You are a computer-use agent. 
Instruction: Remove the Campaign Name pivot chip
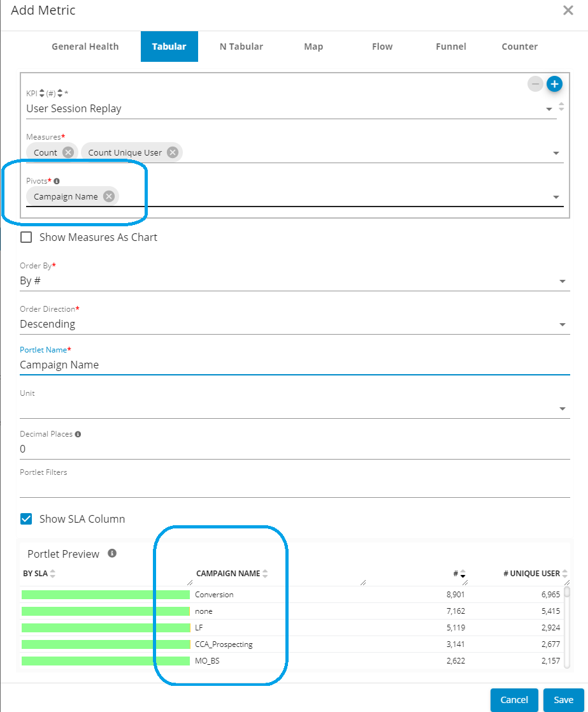[109, 196]
